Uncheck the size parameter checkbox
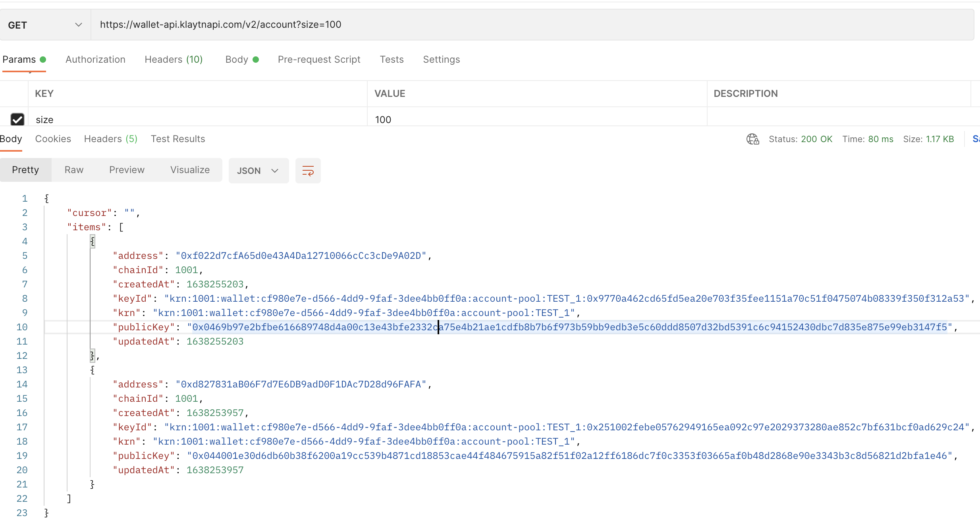The width and height of the screenshot is (980, 524). click(17, 119)
